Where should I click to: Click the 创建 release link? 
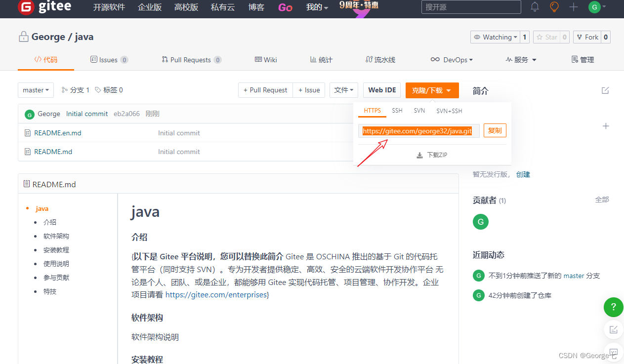[523, 174]
